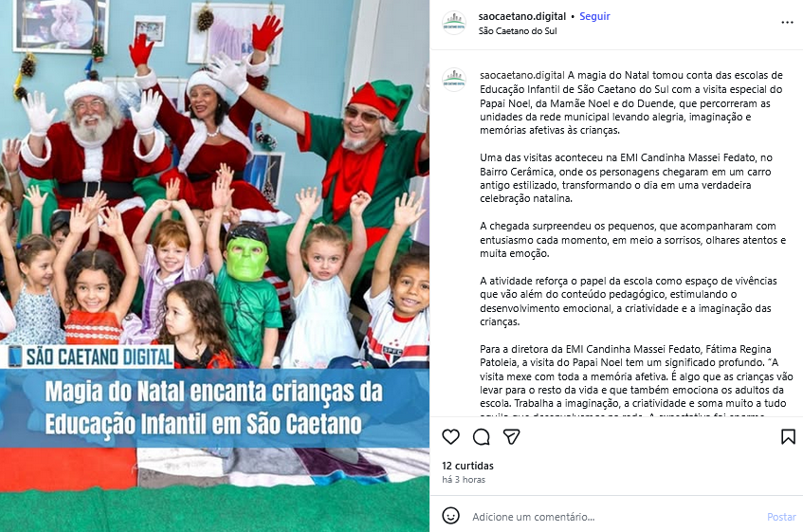Image resolution: width=803 pixels, height=532 pixels.
Task: Follow the account via Seguir
Action: point(594,16)
